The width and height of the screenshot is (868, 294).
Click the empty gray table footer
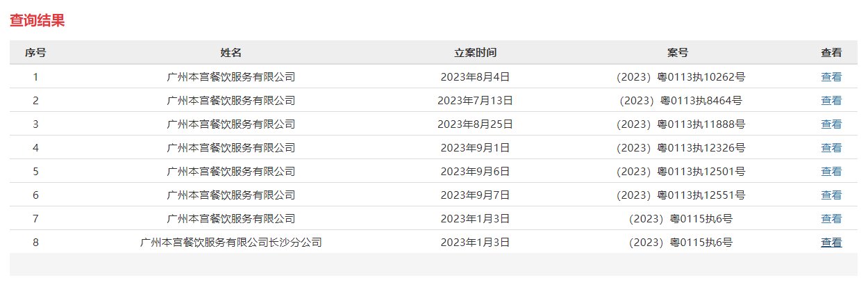tap(434, 265)
